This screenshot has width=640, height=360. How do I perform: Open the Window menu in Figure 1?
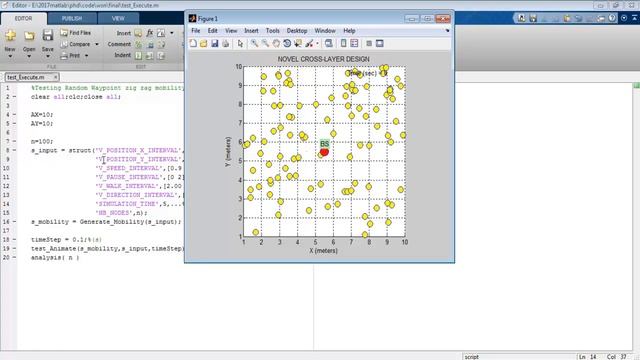[325, 31]
